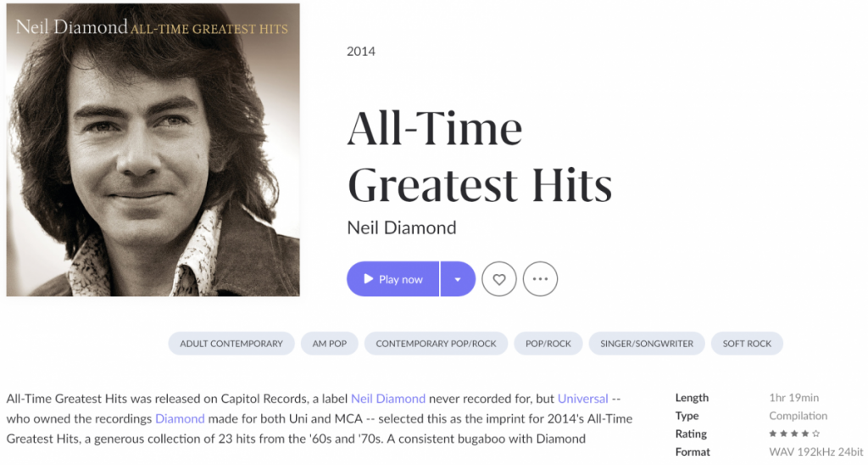Viewport: 868px width, 465px height.
Task: Click the play triangle icon in Play now
Action: click(x=368, y=279)
